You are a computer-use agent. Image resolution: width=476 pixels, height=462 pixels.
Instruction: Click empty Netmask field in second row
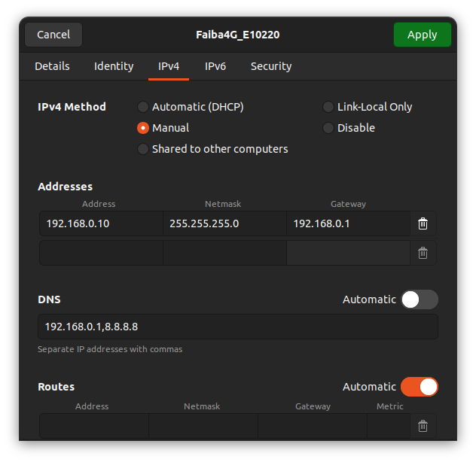224,253
